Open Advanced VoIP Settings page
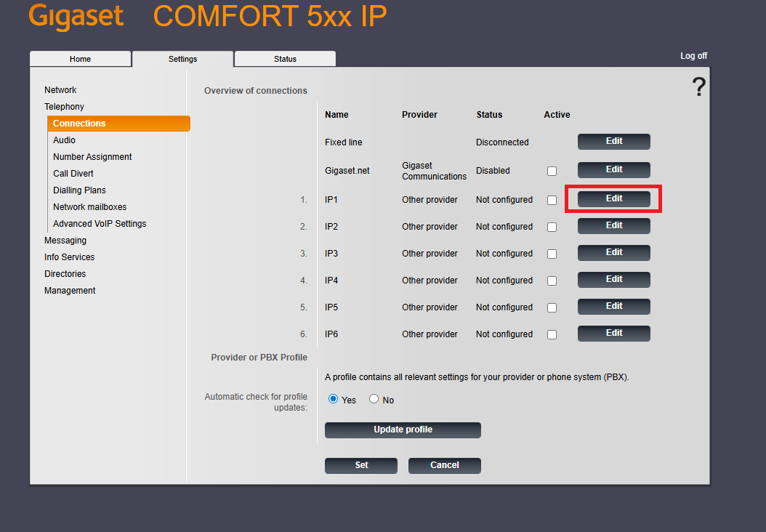766x532 pixels. [100, 224]
